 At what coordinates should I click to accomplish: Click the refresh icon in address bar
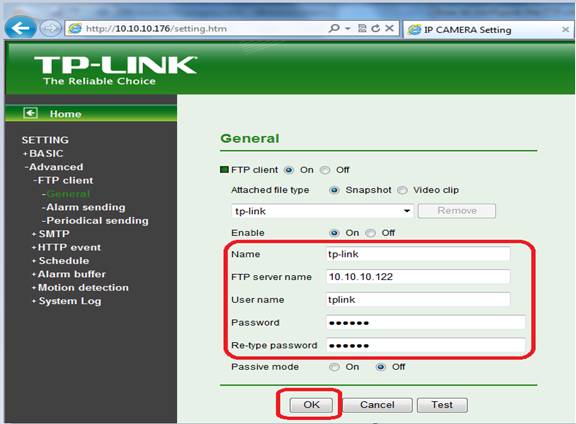375,28
